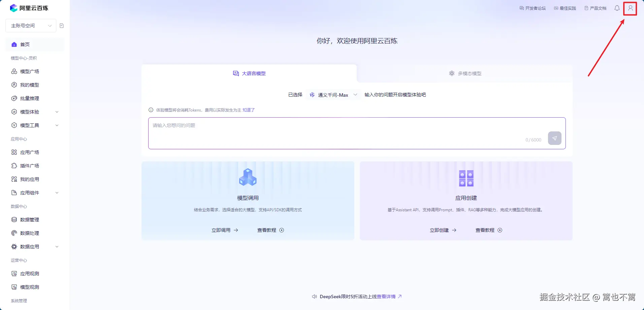
Task: Click the 我的模型 sidebar icon
Action: pyautogui.click(x=14, y=85)
